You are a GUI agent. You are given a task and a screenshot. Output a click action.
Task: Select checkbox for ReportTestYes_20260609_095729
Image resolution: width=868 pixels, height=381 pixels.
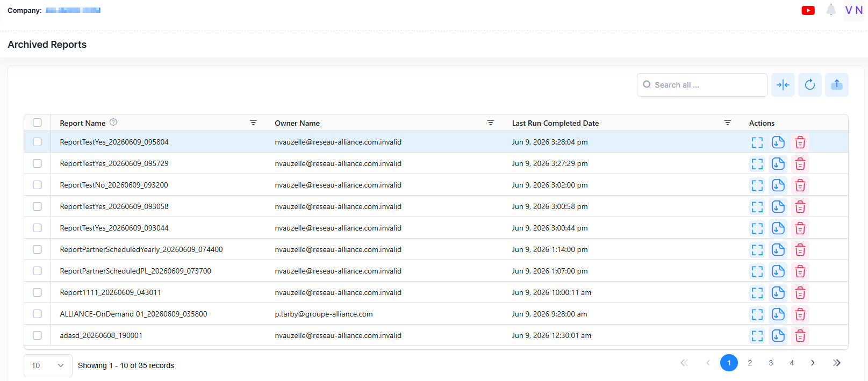pyautogui.click(x=37, y=163)
